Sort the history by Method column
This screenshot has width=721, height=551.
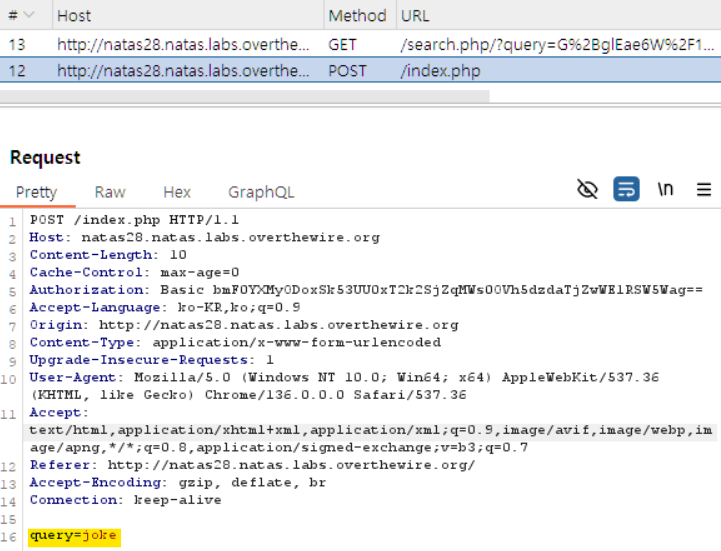click(x=357, y=16)
